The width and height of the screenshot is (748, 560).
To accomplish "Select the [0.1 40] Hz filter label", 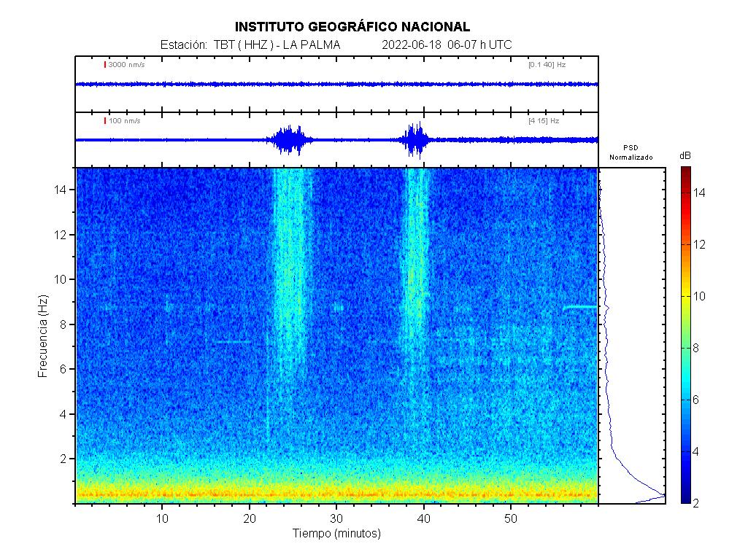I will point(547,65).
